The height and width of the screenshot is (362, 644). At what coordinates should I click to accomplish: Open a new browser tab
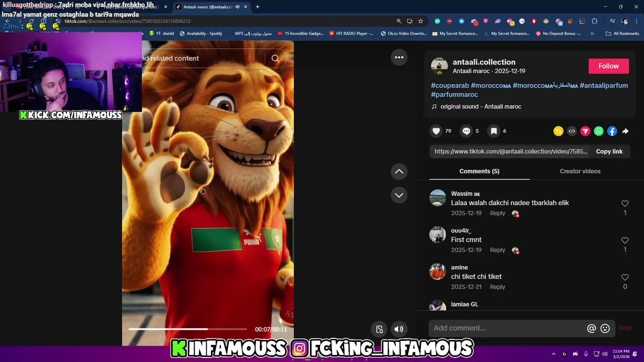[258, 7]
